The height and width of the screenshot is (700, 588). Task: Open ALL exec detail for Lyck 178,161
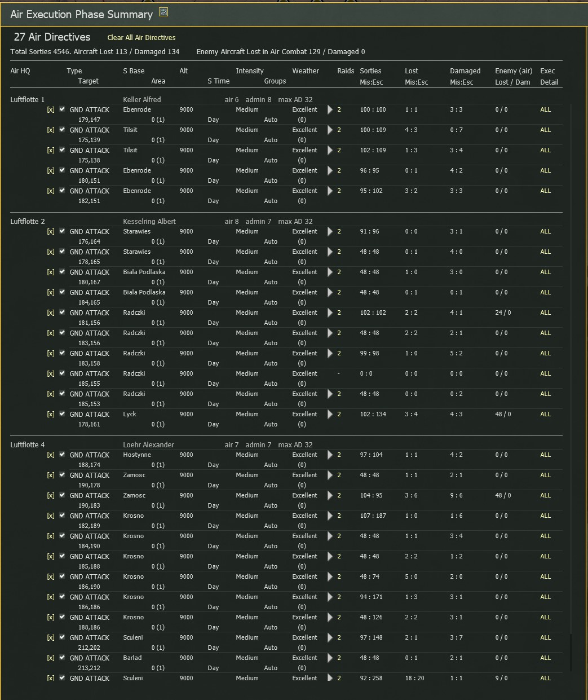545,414
